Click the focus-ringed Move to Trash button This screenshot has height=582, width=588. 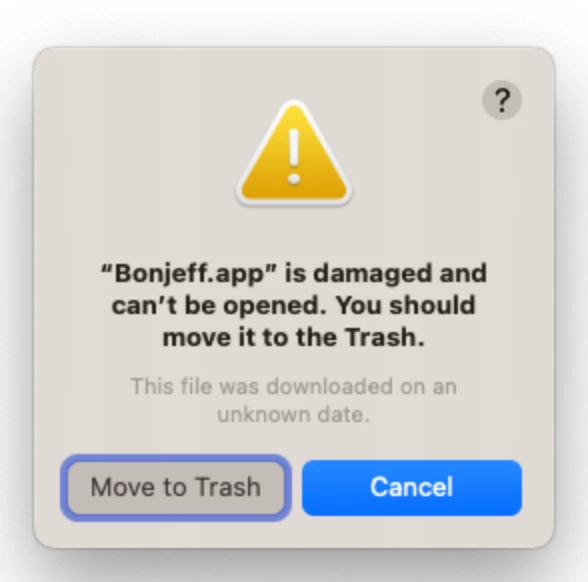[x=176, y=488]
